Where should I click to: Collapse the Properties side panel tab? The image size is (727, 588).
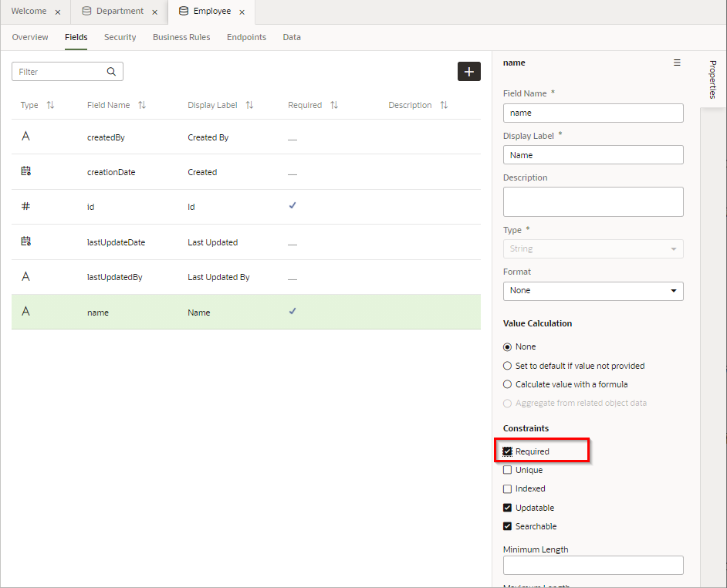(x=712, y=79)
